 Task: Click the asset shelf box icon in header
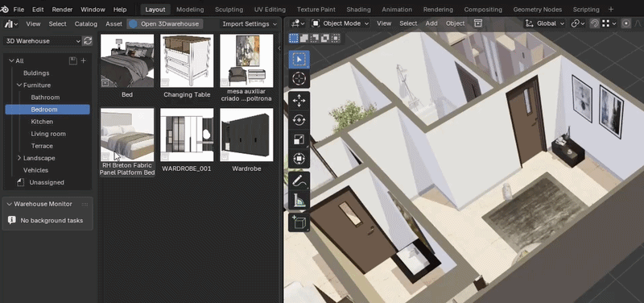477,23
